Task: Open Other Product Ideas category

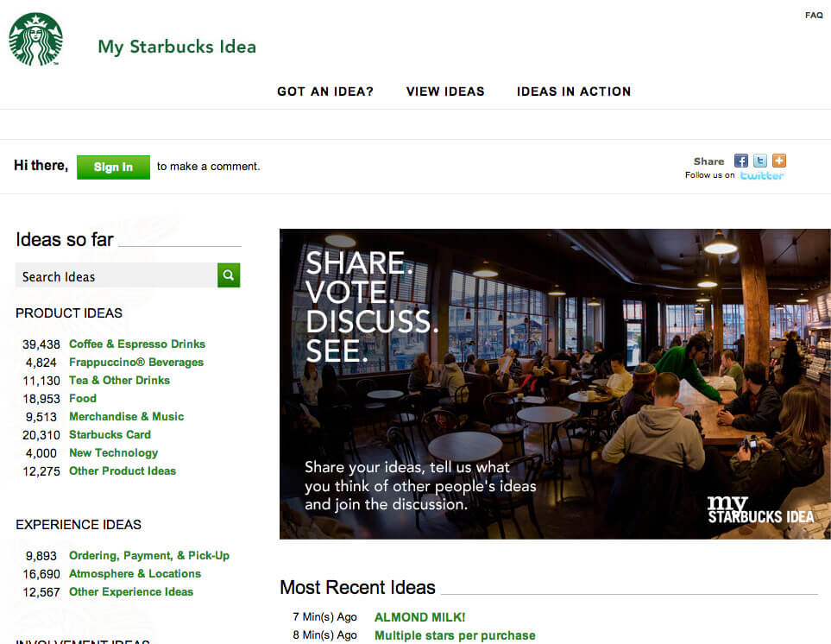Action: pos(123,470)
